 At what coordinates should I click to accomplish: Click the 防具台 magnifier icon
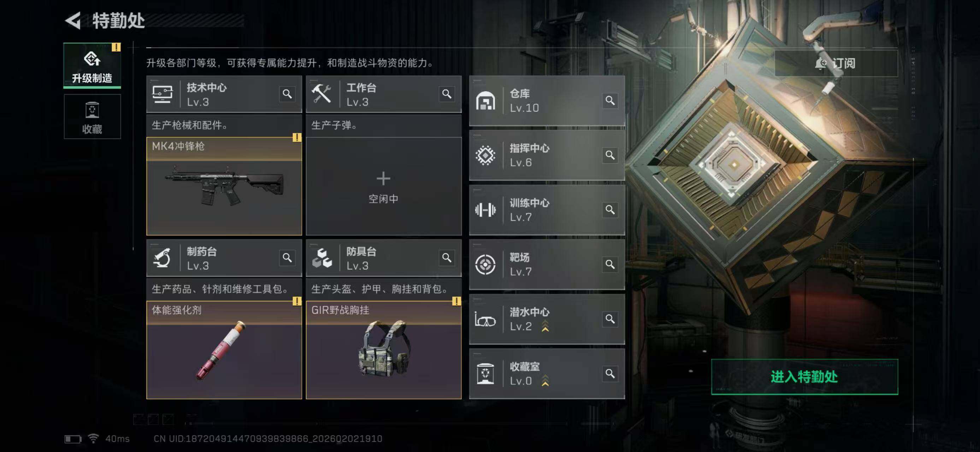[447, 258]
